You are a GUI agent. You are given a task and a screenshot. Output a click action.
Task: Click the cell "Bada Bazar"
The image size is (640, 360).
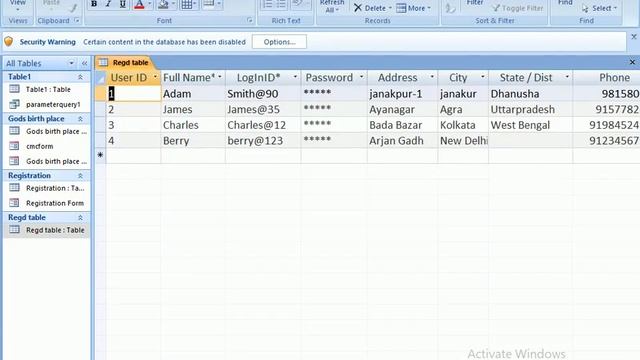pyautogui.click(x=402, y=125)
